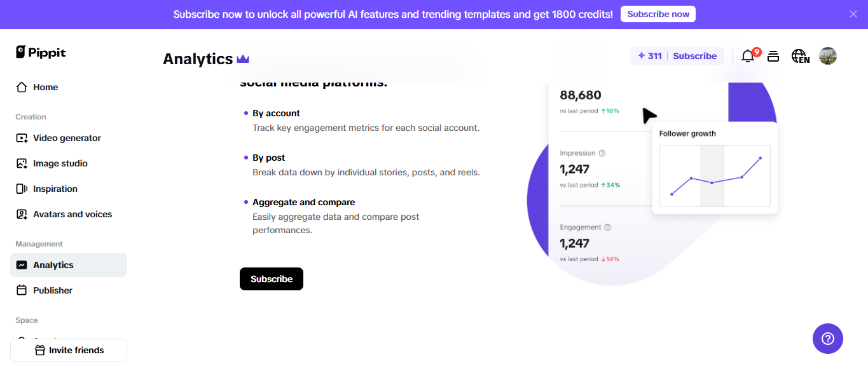This screenshot has height=378, width=868.
Task: Click the Pippit logo
Action: coord(41,53)
